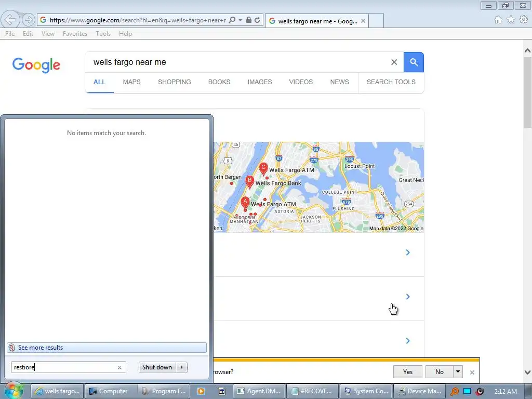Expand the No button dropdown arrow
The height and width of the screenshot is (399, 532).
458,372
